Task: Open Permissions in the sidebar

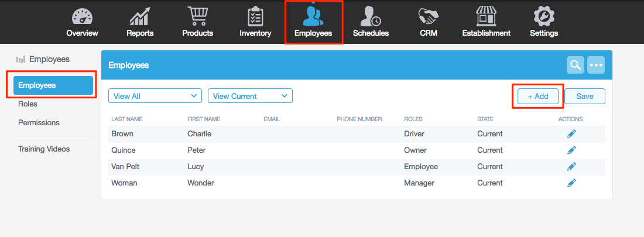Action: click(x=39, y=123)
